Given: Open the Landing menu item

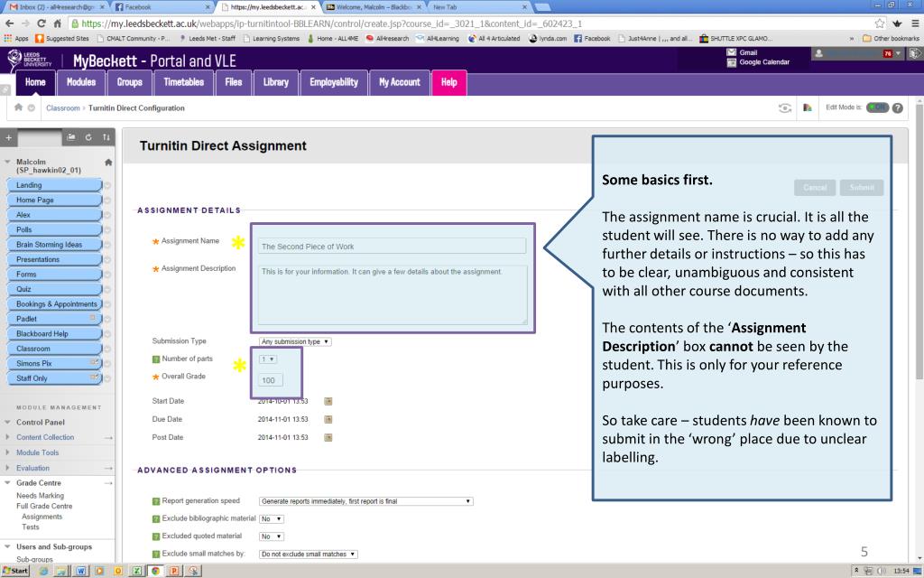Looking at the screenshot, I should pyautogui.click(x=54, y=185).
